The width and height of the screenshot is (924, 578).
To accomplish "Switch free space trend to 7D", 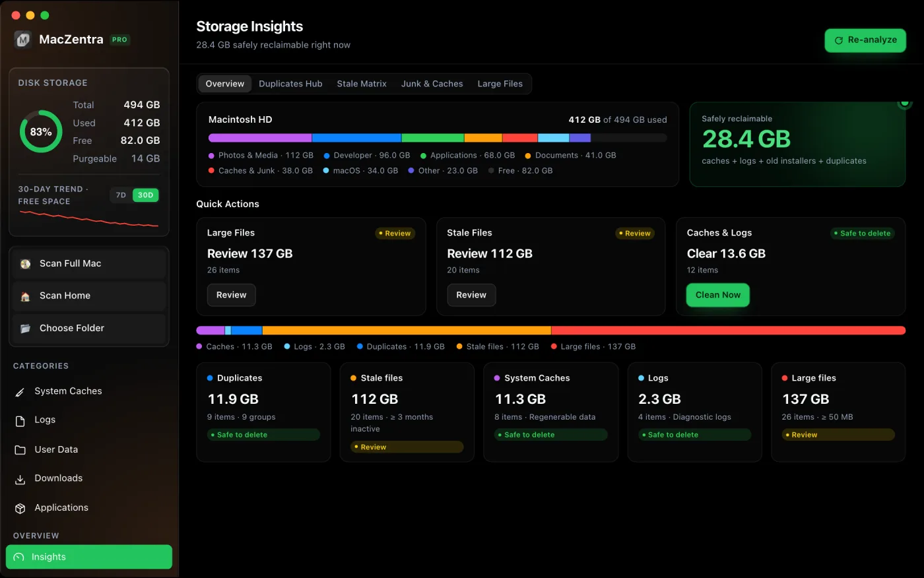I will click(121, 195).
